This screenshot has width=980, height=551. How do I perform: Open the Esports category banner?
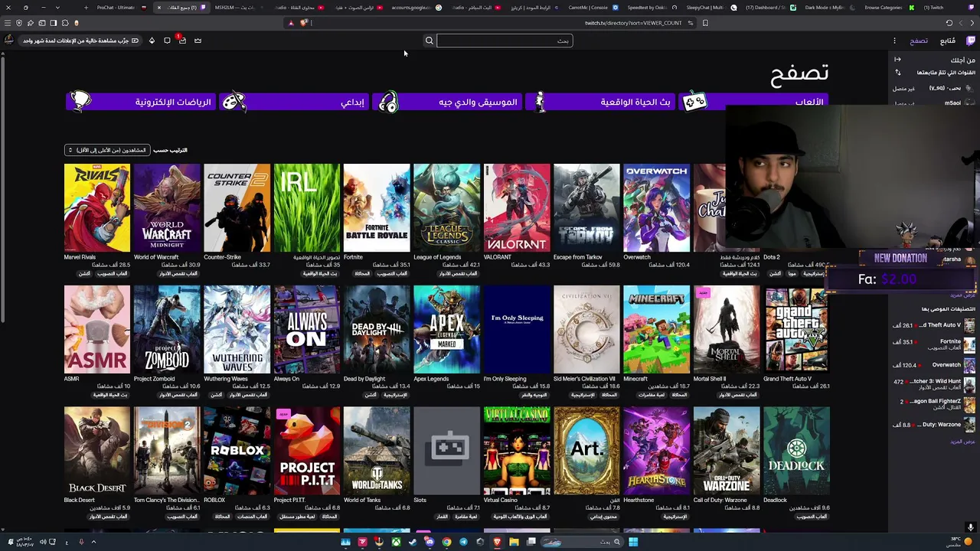point(142,102)
